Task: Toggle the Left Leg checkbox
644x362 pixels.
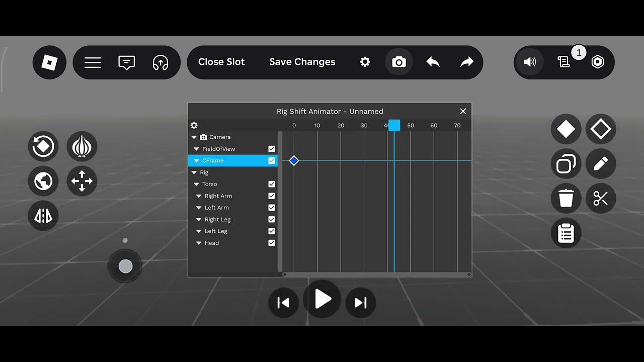Action: [272, 231]
